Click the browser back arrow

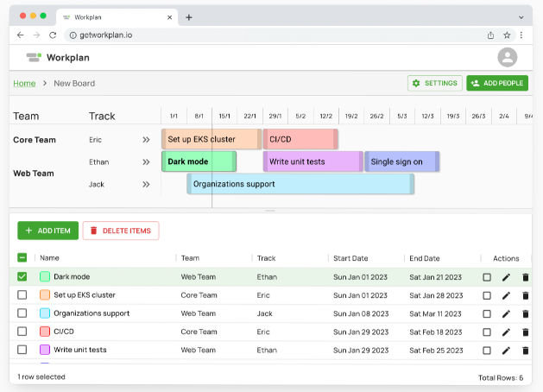(21, 35)
